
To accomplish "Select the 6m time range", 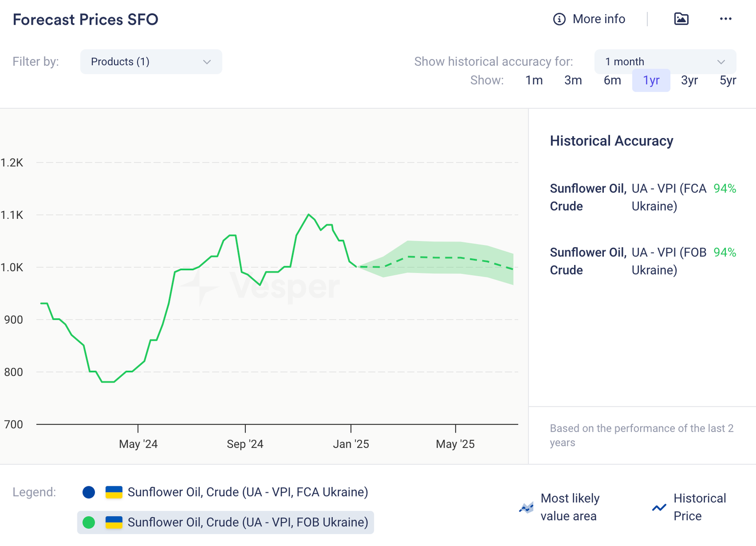I will click(612, 80).
